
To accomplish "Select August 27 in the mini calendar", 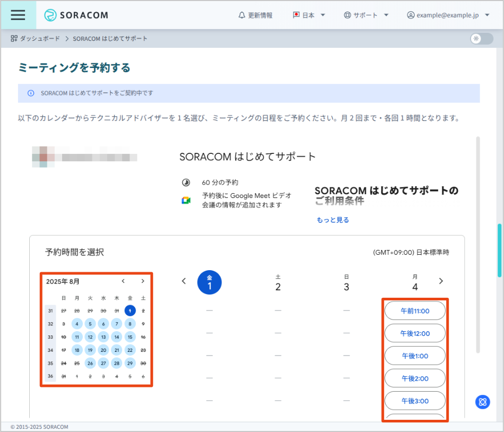I will 104,363.
